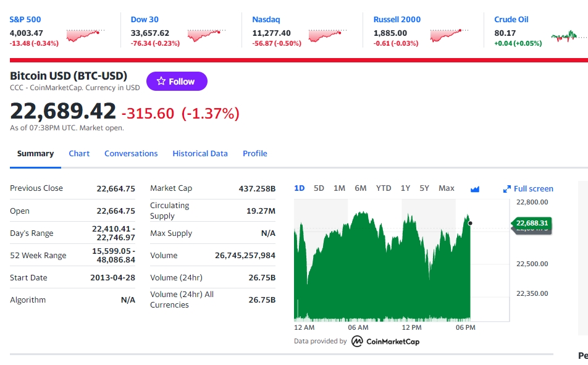Open the Russell 2000 index link
This screenshot has width=588, height=365.
(x=397, y=20)
